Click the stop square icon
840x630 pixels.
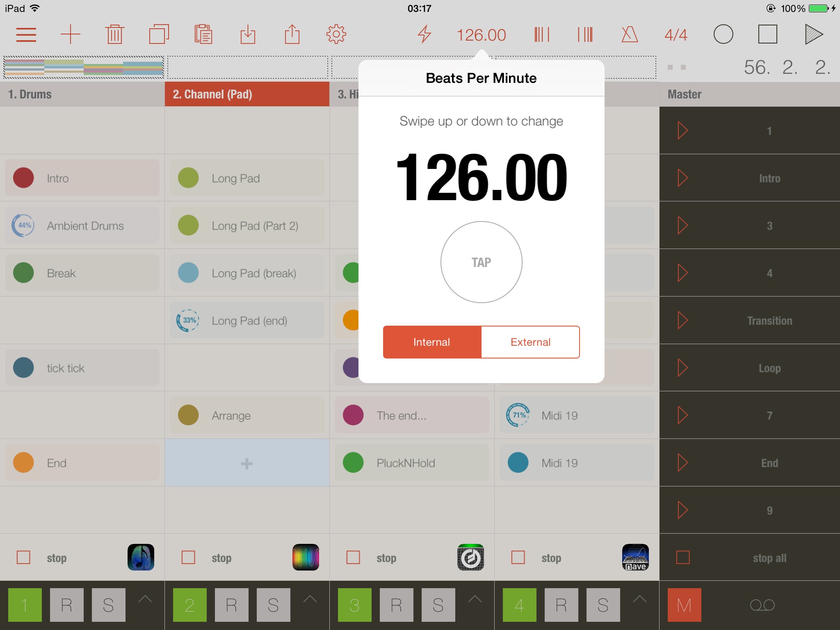[x=769, y=34]
